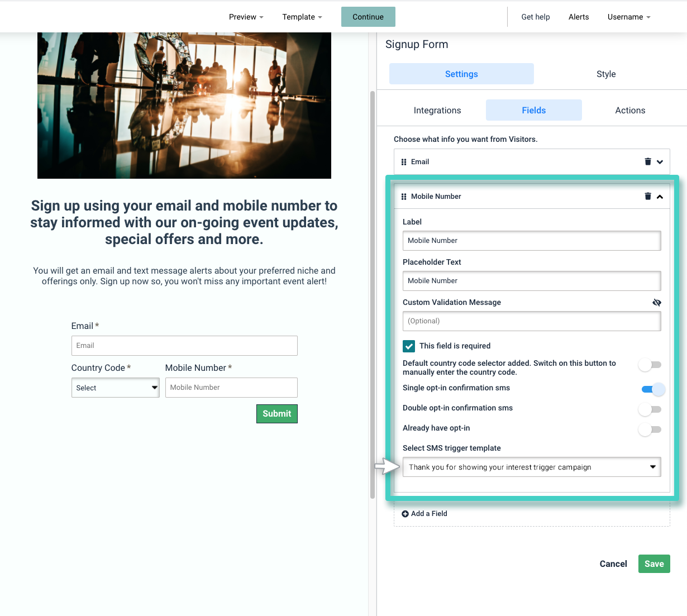Switch to the Settings tab
This screenshot has width=687, height=616.
pos(461,74)
